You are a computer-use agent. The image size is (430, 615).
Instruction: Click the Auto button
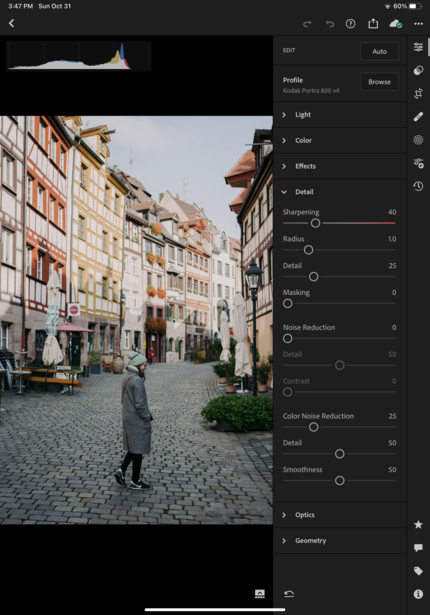[x=379, y=51]
